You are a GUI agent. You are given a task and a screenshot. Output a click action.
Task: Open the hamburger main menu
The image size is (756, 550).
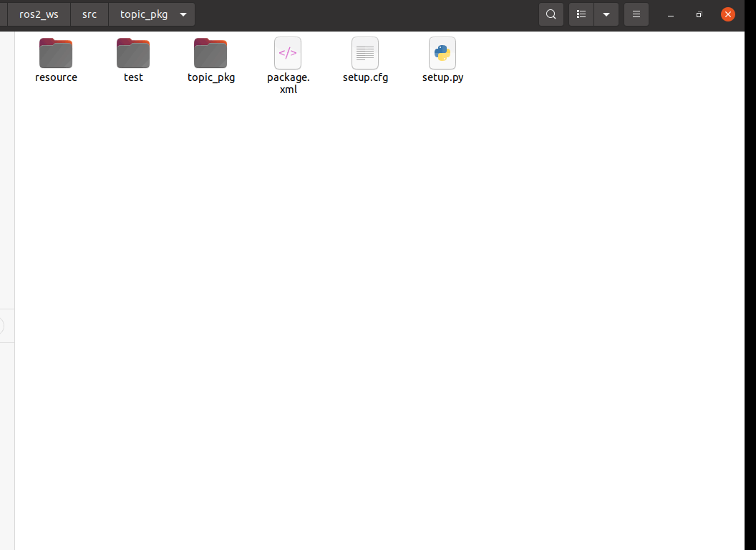click(636, 14)
